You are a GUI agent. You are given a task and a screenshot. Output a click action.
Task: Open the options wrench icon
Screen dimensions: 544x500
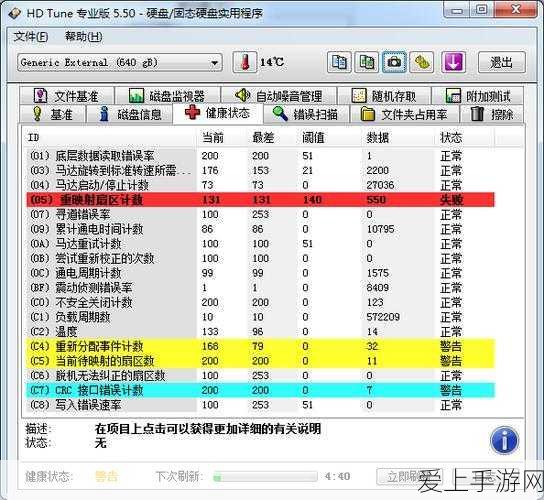422,62
